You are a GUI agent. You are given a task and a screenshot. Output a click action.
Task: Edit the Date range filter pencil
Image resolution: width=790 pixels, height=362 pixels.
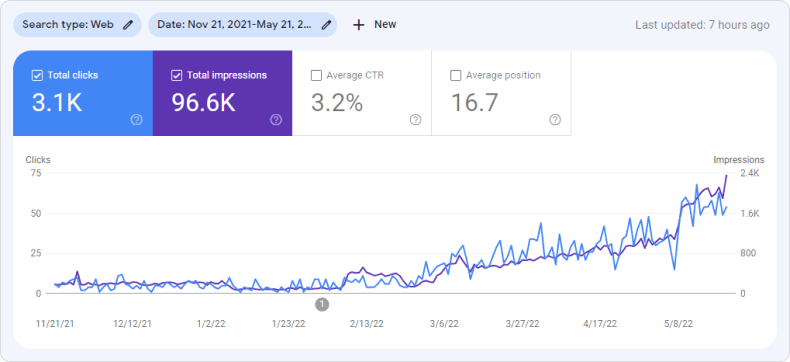[326, 25]
